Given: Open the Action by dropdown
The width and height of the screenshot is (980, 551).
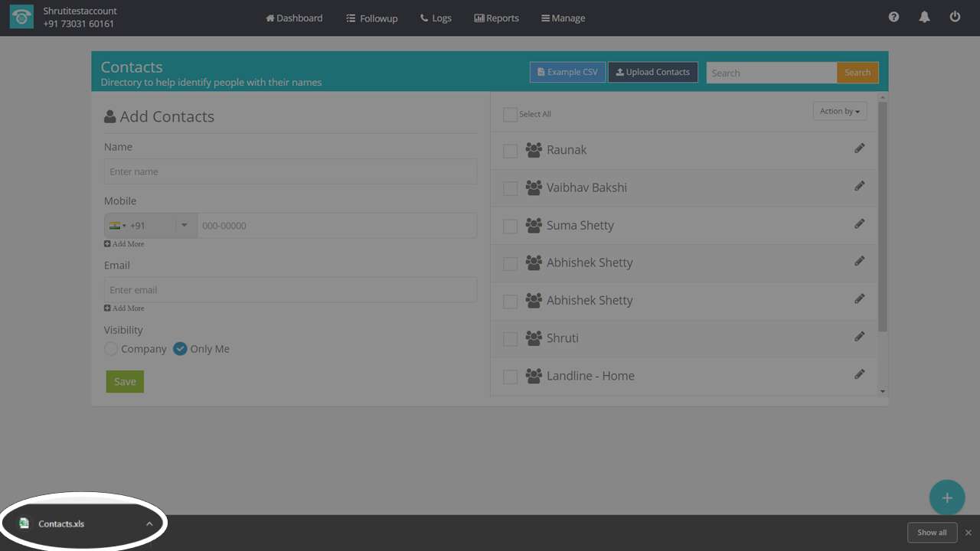Looking at the screenshot, I should [839, 112].
